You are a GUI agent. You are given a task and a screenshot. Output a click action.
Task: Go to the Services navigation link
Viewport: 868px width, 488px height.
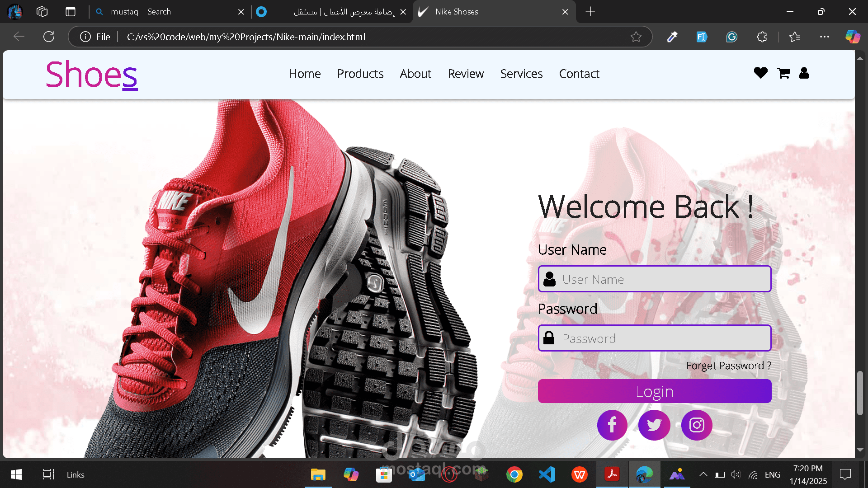point(521,74)
